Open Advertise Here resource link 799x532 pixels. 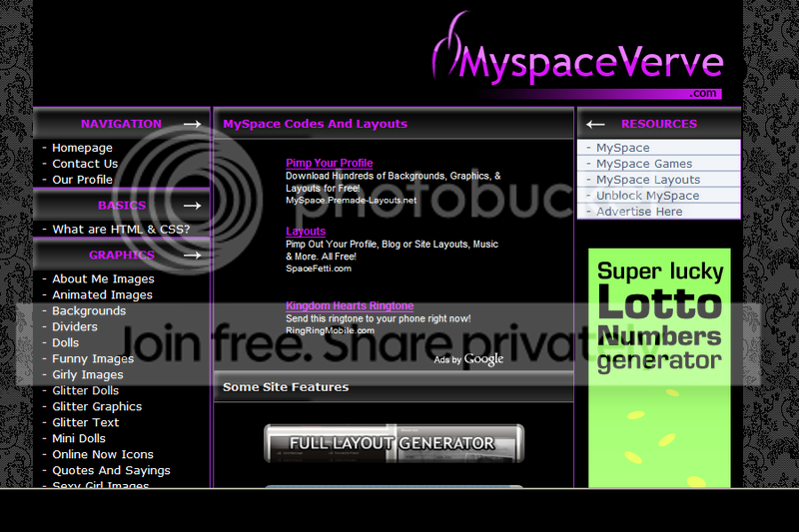639,212
